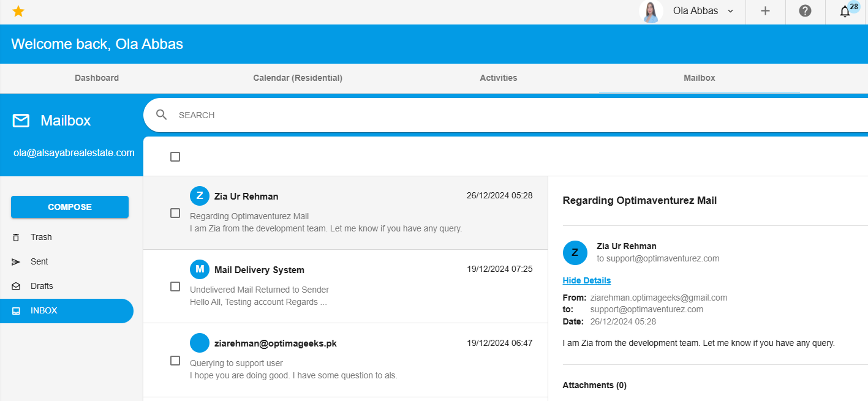Toggle the select all emails checkbox

point(175,157)
